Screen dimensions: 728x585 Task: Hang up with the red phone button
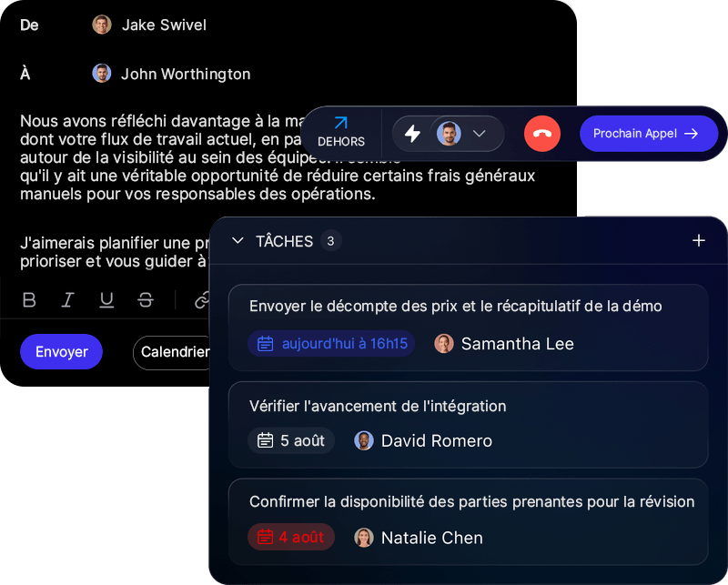pyautogui.click(x=541, y=134)
